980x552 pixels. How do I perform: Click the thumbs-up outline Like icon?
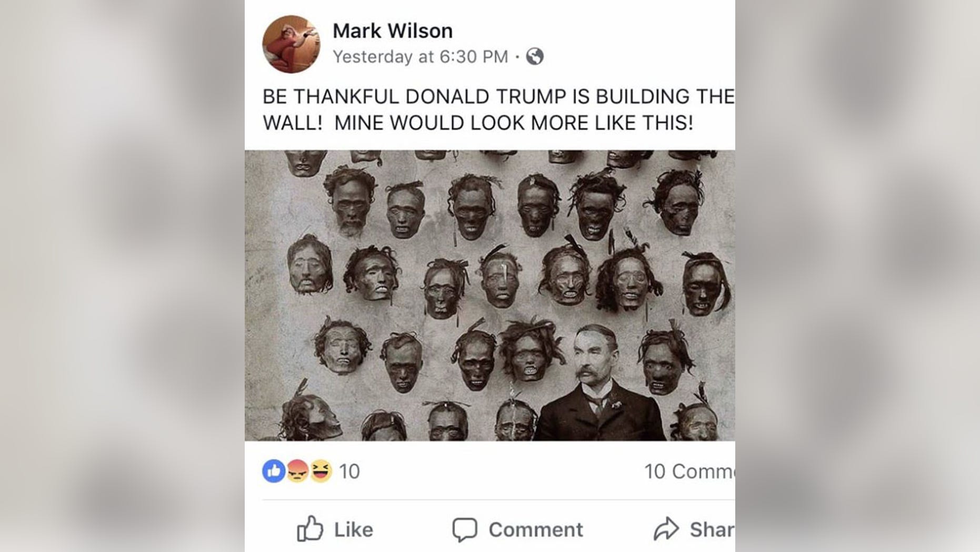point(310,529)
